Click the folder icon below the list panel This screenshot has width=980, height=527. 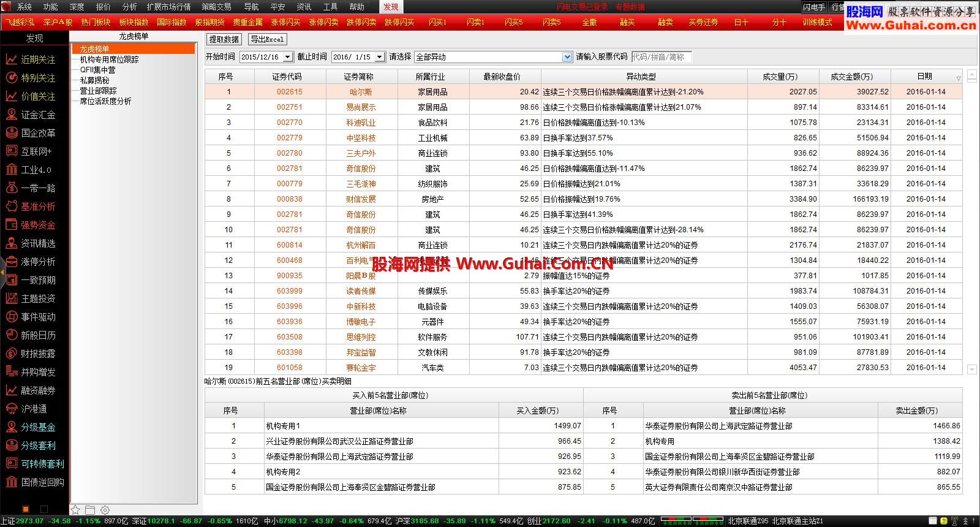pyautogui.click(x=90, y=510)
